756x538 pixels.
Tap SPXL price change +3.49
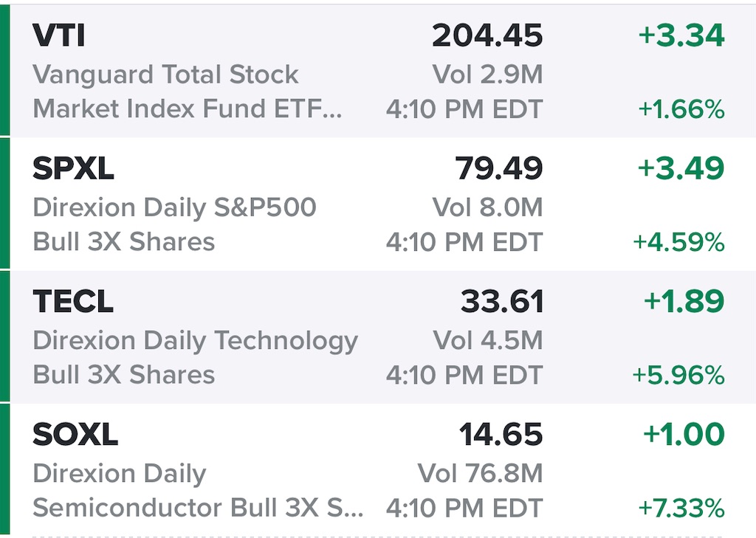[681, 169]
